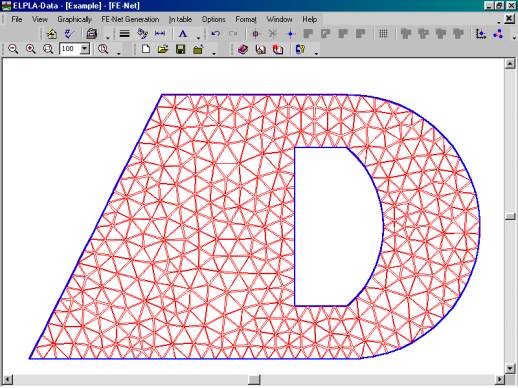Click the magnifier icon after zoom box

(x=103, y=49)
